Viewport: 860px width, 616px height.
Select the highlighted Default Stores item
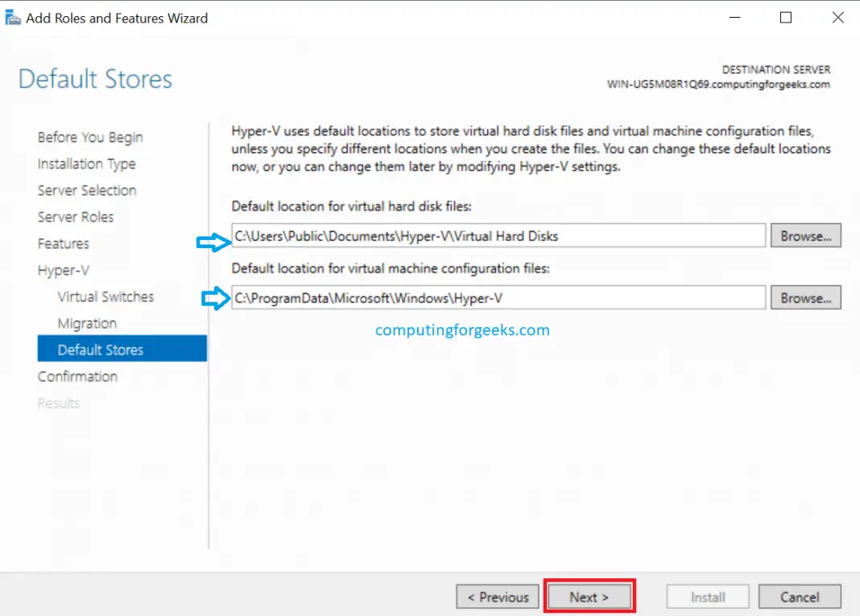(x=101, y=350)
